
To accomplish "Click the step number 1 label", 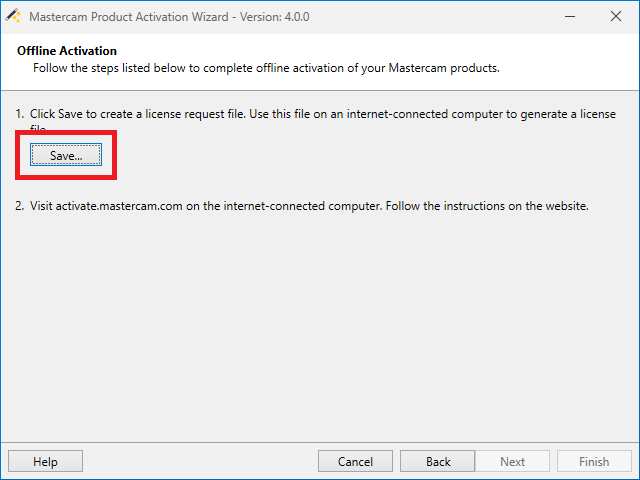I will 20,114.
